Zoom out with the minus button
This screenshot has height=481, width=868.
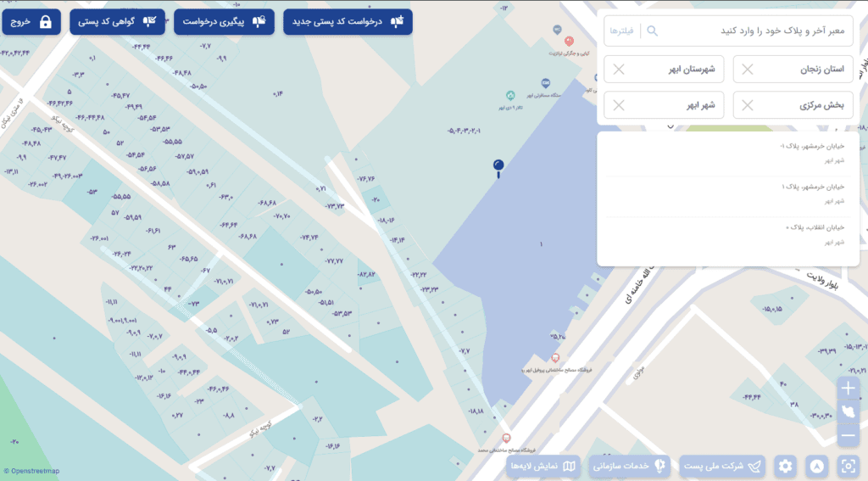point(848,435)
